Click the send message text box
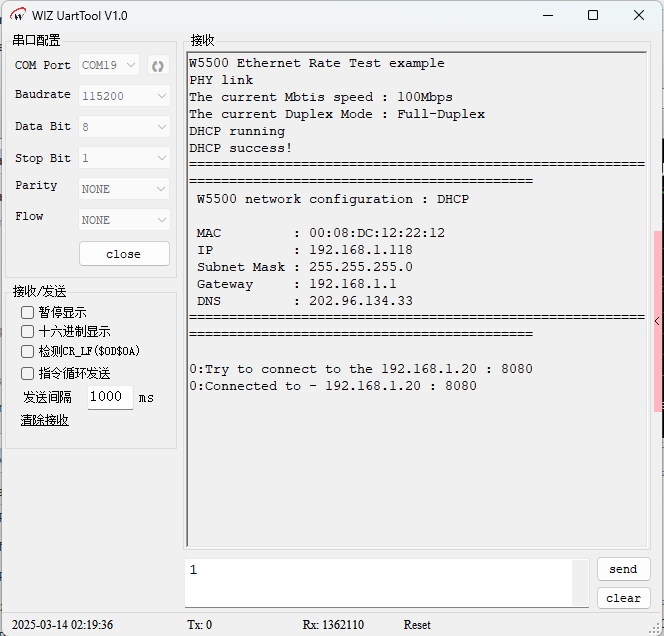This screenshot has width=664, height=636. [380, 582]
